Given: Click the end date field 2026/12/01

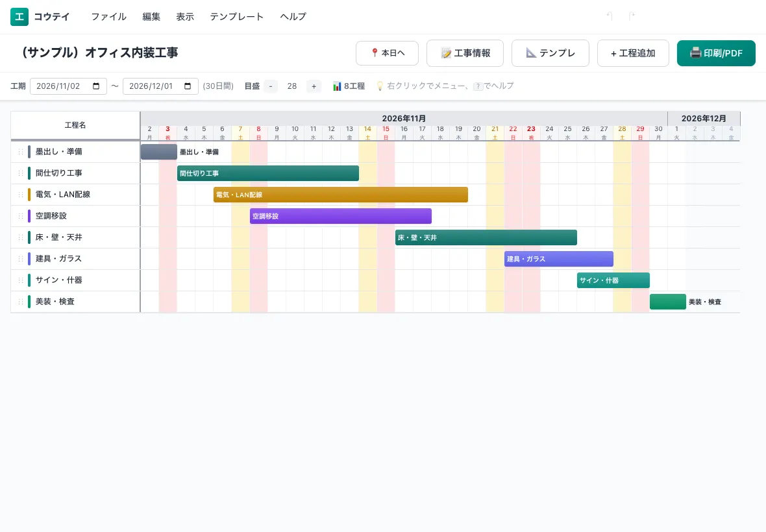Looking at the screenshot, I should pos(161,86).
